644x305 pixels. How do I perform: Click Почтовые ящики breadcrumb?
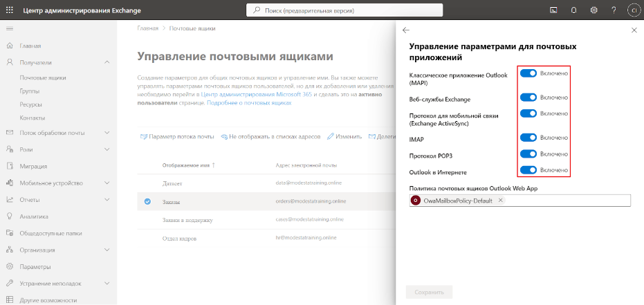coord(192,28)
